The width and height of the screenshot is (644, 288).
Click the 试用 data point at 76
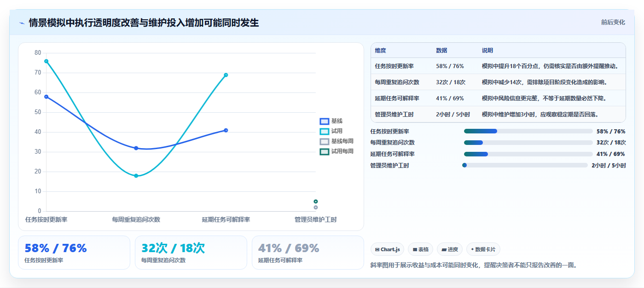coord(46,61)
